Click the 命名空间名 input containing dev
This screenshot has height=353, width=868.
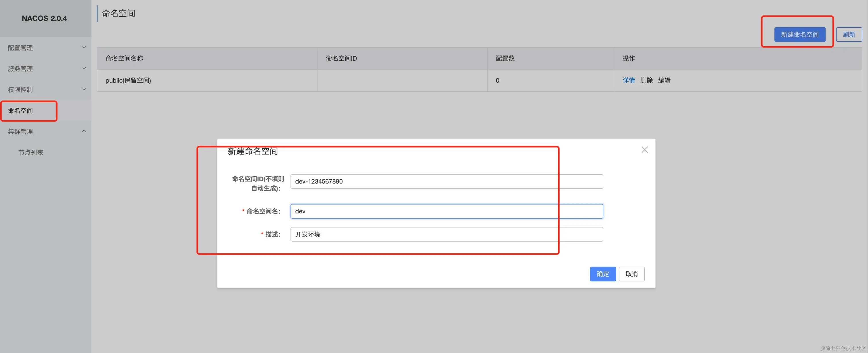click(x=446, y=211)
